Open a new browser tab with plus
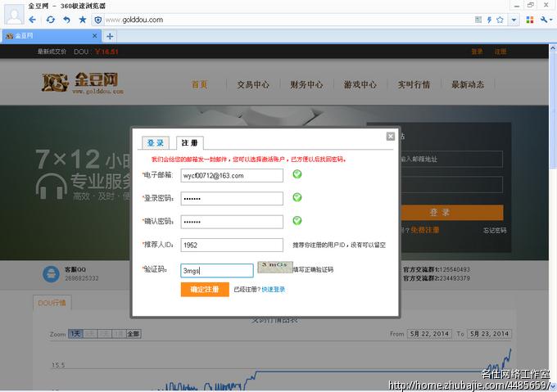 (110, 36)
